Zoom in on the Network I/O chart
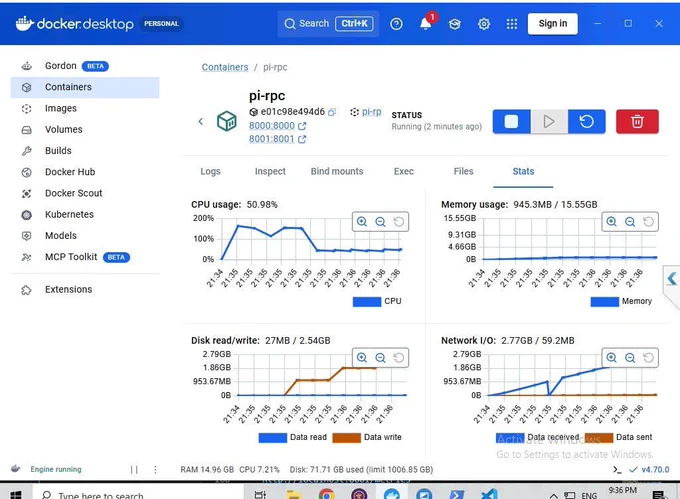The width and height of the screenshot is (680, 499). [611, 358]
